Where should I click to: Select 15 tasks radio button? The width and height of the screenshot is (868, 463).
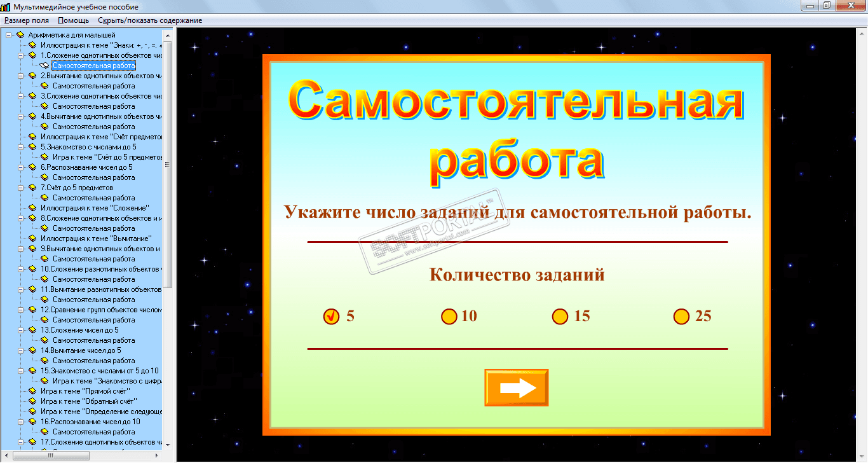tap(560, 316)
